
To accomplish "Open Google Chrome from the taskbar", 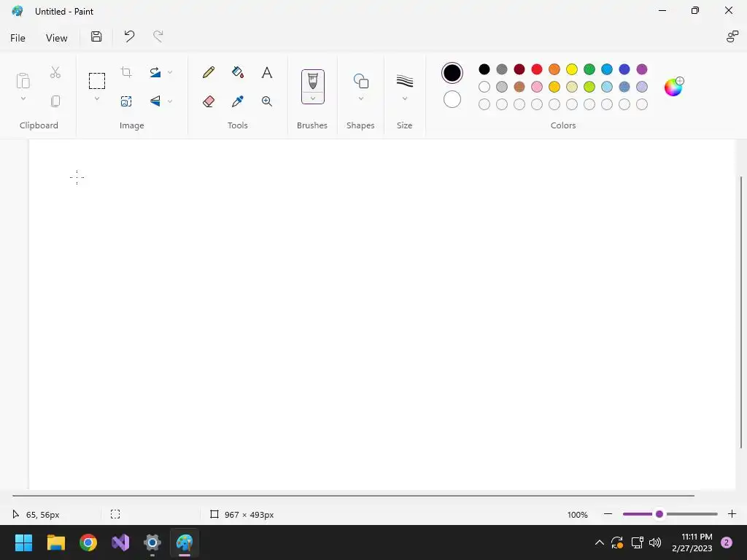I will pos(88,542).
